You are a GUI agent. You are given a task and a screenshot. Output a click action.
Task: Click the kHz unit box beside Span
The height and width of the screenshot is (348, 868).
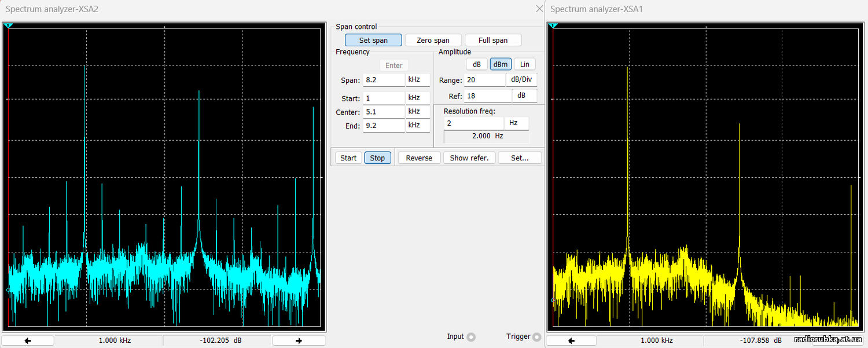click(x=418, y=80)
